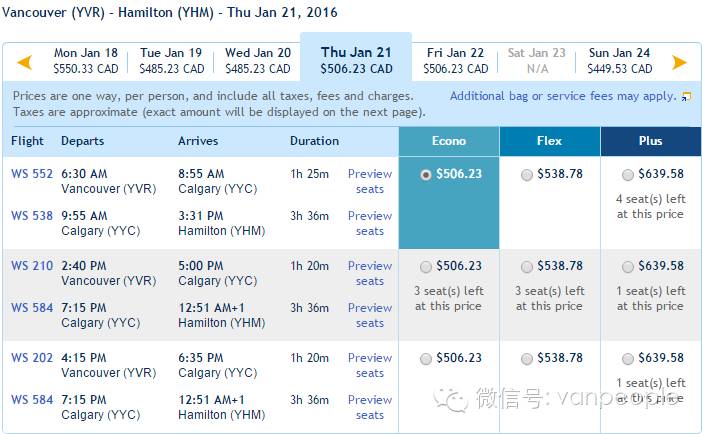Choose Flex fare for WS 210 itinerary

[526, 267]
